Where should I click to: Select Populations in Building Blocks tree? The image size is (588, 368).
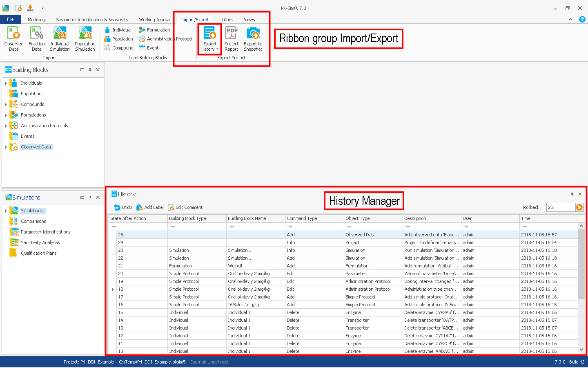point(32,94)
